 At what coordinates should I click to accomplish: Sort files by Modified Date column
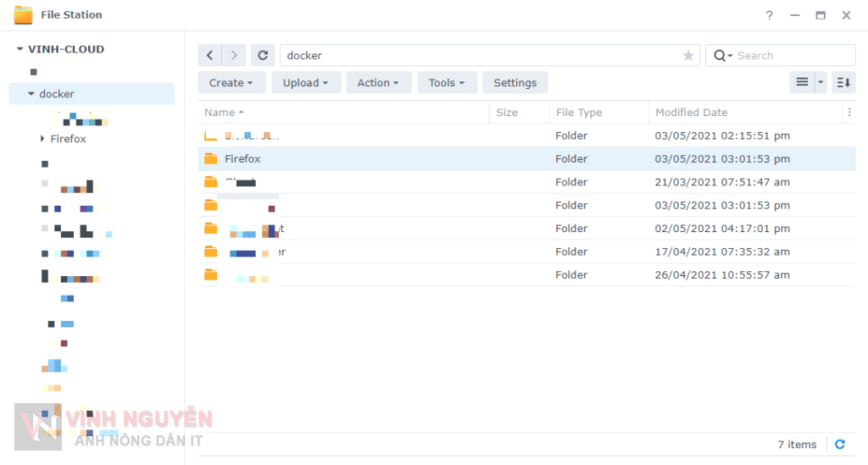[x=691, y=112]
